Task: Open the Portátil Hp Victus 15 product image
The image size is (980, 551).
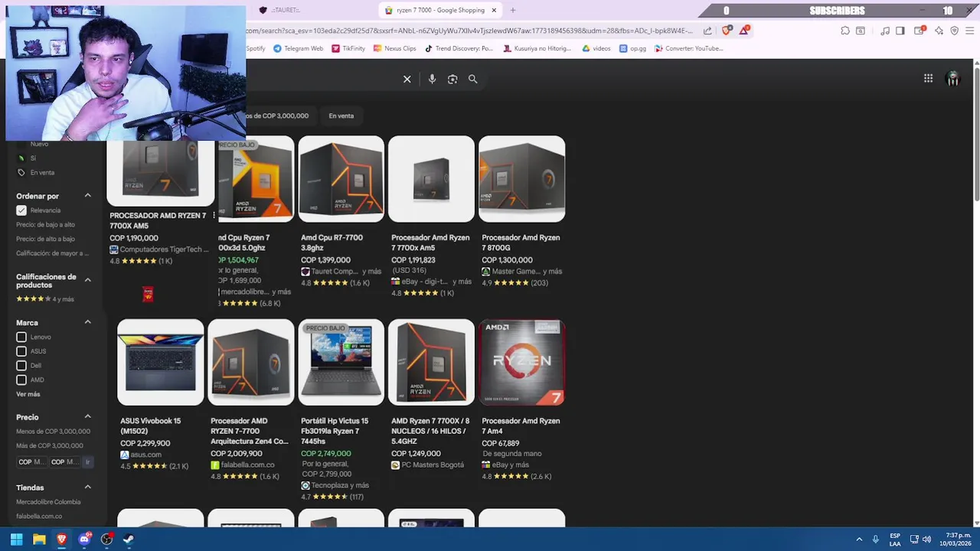Action: pyautogui.click(x=341, y=362)
